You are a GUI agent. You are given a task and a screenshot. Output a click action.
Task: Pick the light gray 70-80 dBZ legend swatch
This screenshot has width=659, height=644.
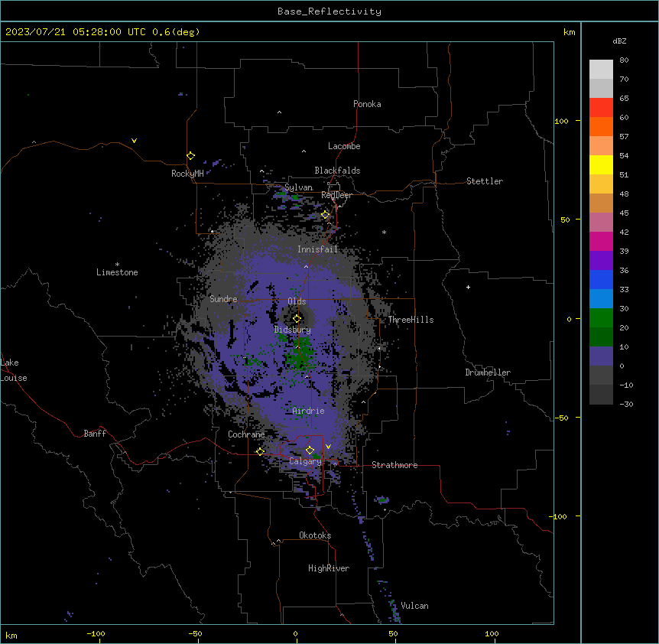pyautogui.click(x=601, y=70)
